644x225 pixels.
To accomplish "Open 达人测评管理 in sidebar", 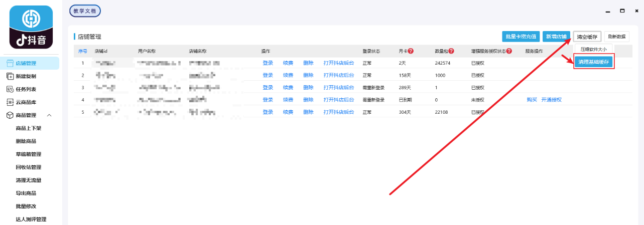I will click(31, 219).
